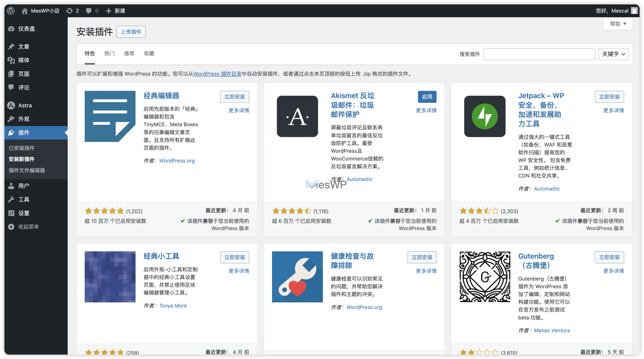Click the plug icon for 插件
644x359 pixels.
coord(11,133)
